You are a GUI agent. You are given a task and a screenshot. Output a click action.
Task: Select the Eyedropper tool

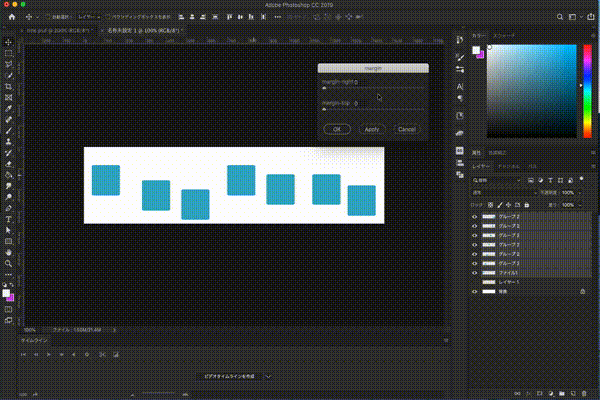pyautogui.click(x=8, y=108)
